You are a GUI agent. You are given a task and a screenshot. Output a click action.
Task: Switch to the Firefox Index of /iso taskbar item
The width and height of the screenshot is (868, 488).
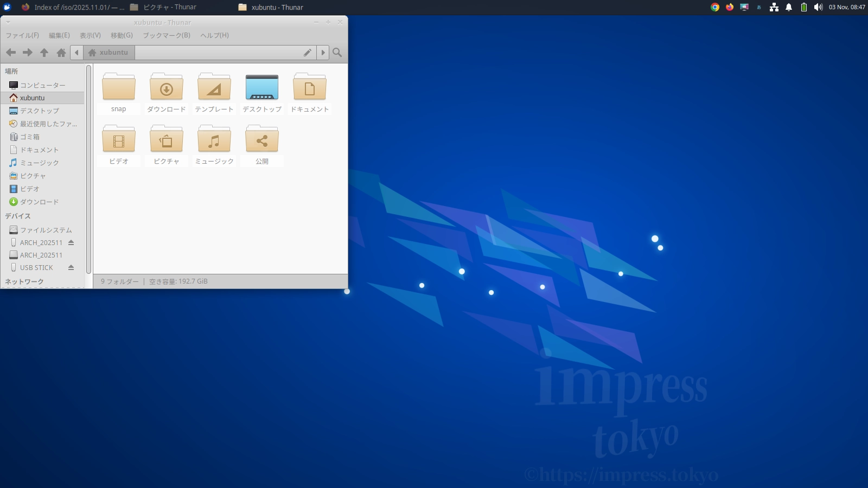coord(73,7)
